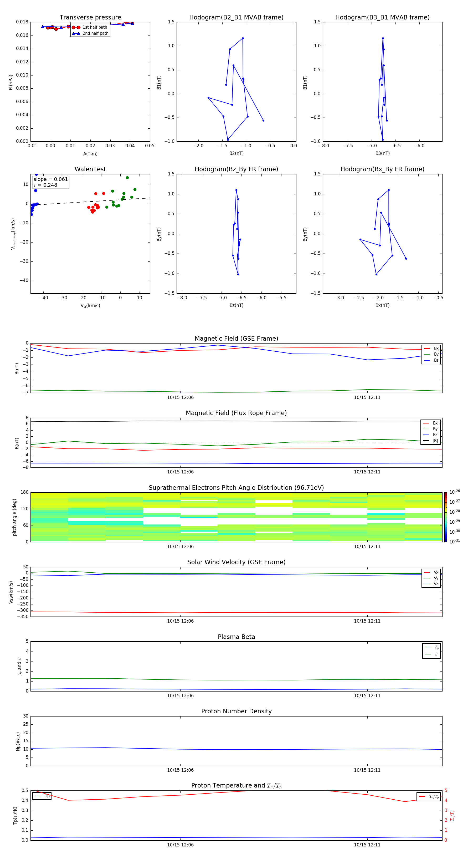Viewport: 473px width, 868px height.
Task: Click the "10^-31" color bar tick label
Action: point(455,542)
